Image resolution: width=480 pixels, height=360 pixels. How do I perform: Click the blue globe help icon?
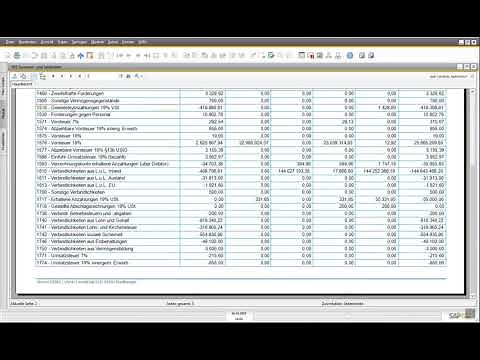(x=350, y=55)
